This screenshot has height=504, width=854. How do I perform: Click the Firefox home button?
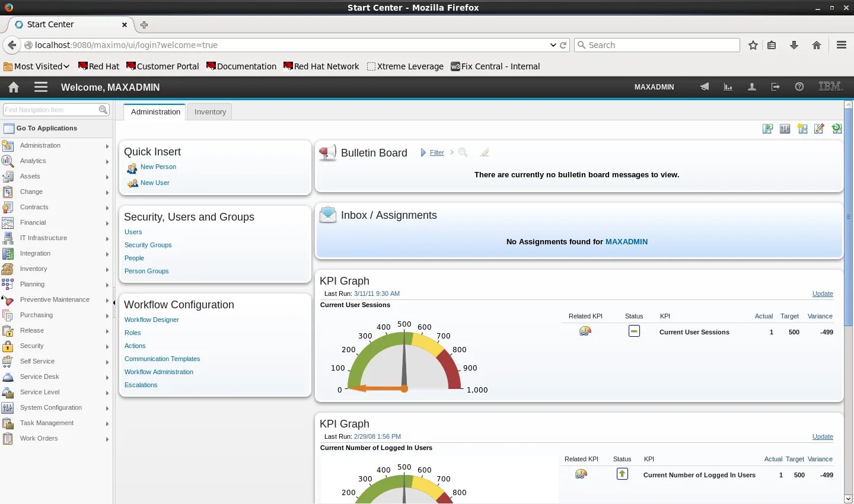tap(817, 45)
